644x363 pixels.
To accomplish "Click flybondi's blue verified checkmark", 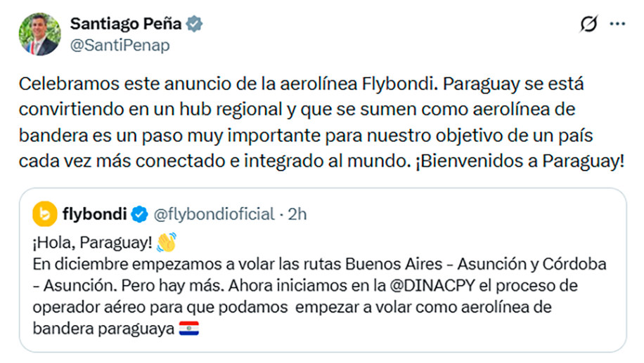I will (141, 214).
